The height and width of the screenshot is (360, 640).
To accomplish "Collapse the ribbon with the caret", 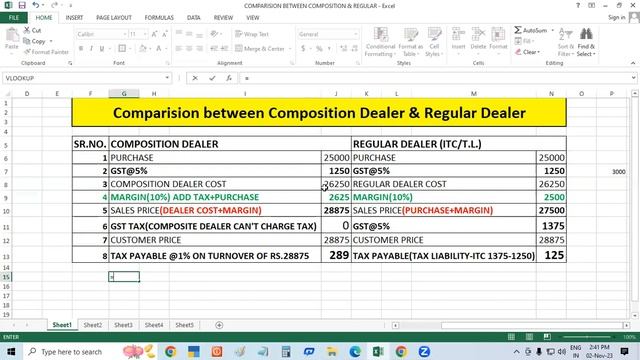I will [633, 63].
